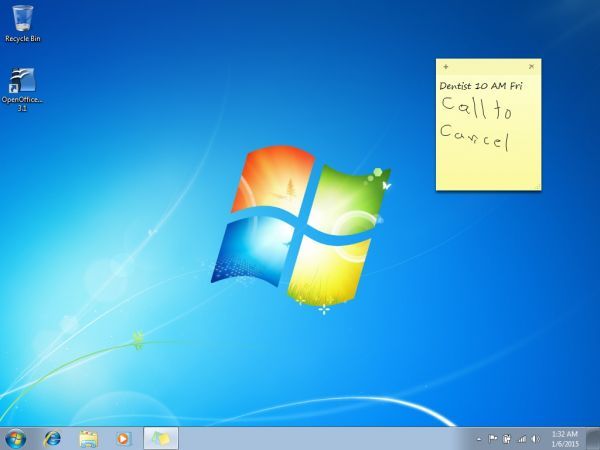Click the sticky note resize grip corner

click(x=538, y=187)
